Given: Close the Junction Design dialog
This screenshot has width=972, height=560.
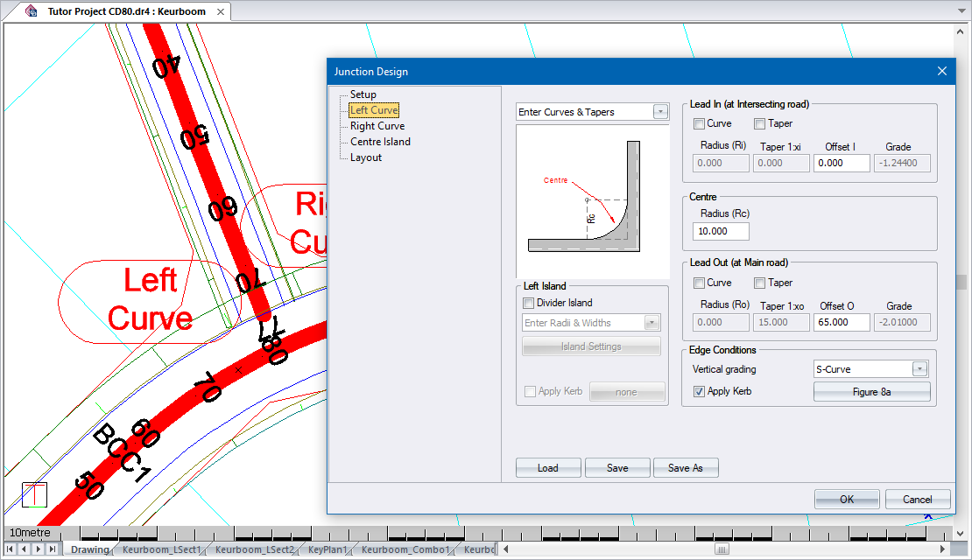Looking at the screenshot, I should click(x=942, y=71).
